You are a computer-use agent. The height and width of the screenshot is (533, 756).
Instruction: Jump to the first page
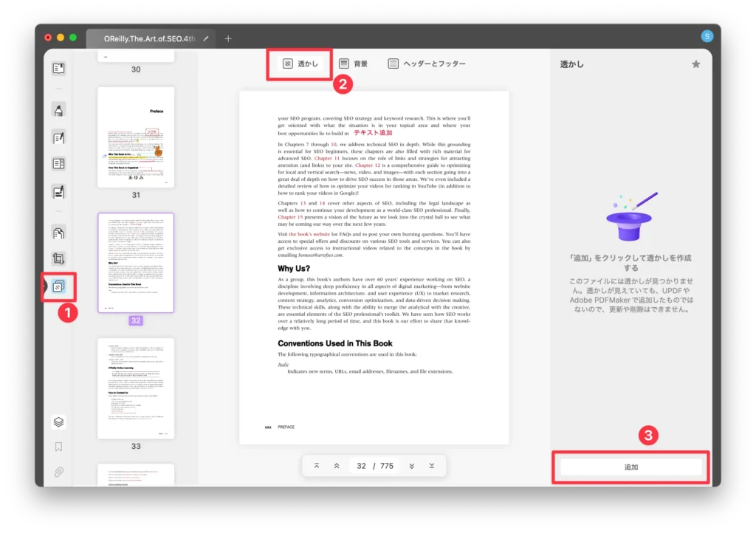(x=317, y=466)
